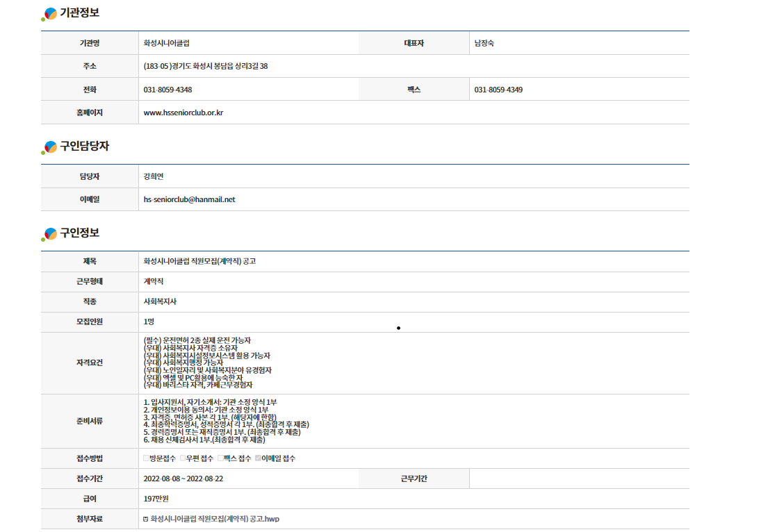Click the file icon beside the hwp attachment
The image size is (784, 532).
tap(145, 519)
